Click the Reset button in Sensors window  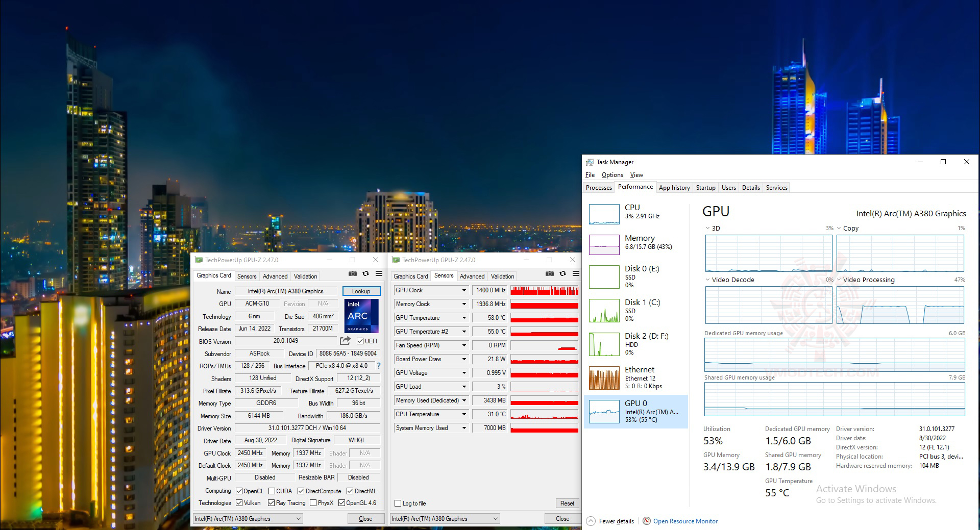(567, 503)
